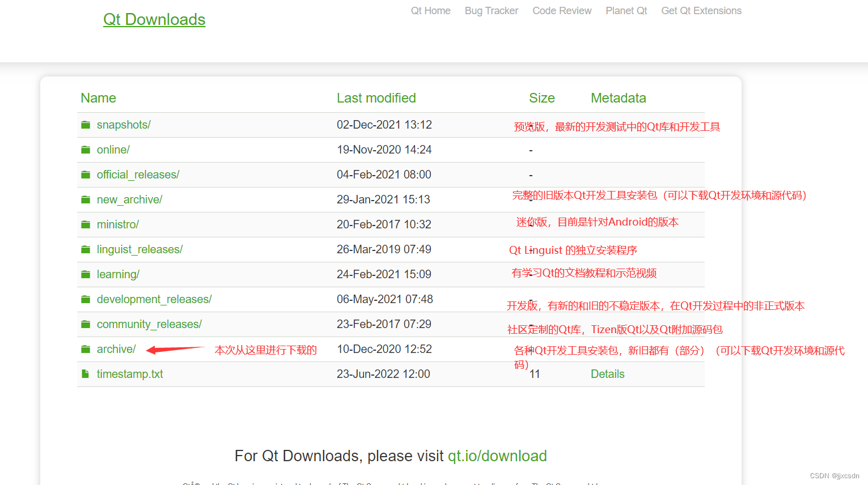868x485 pixels.
Task: Select date 29-Jan-2021 15:13
Action: click(x=383, y=199)
